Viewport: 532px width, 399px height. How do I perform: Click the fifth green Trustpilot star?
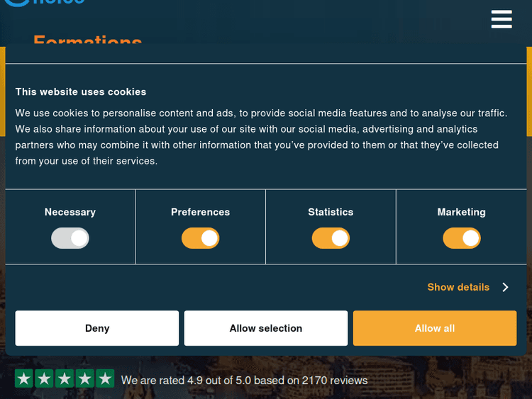(x=105, y=378)
